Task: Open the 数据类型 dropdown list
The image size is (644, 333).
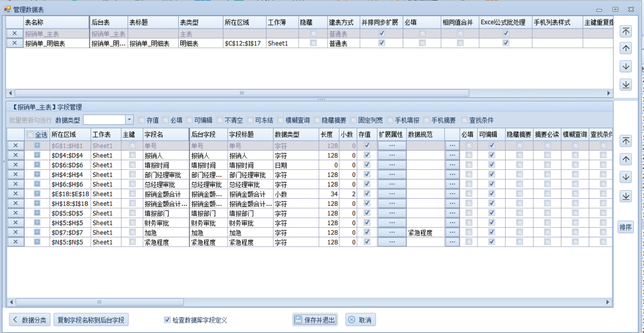Action: (129, 120)
